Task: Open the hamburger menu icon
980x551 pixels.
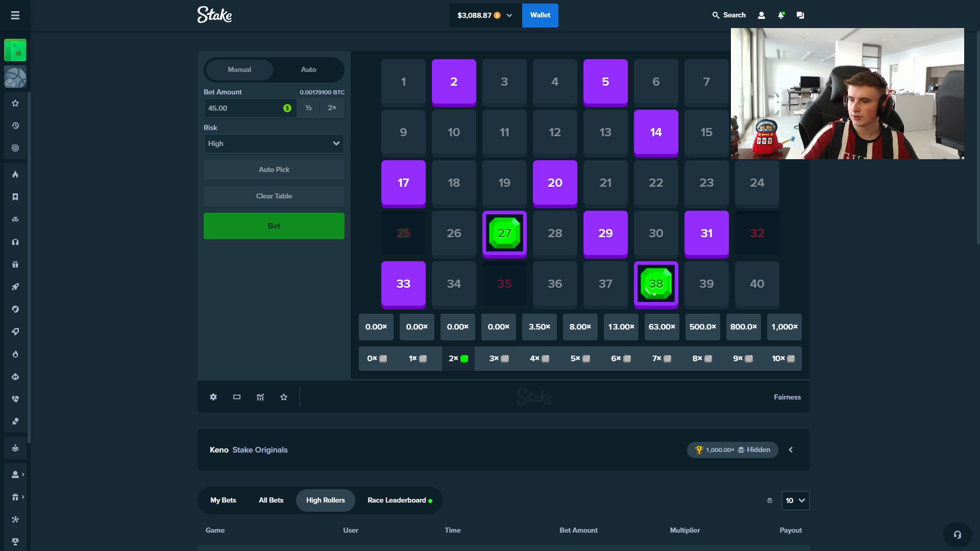Action: coord(15,15)
